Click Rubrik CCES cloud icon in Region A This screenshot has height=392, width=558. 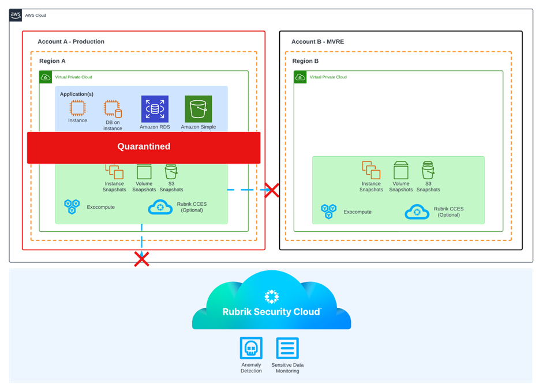click(161, 207)
